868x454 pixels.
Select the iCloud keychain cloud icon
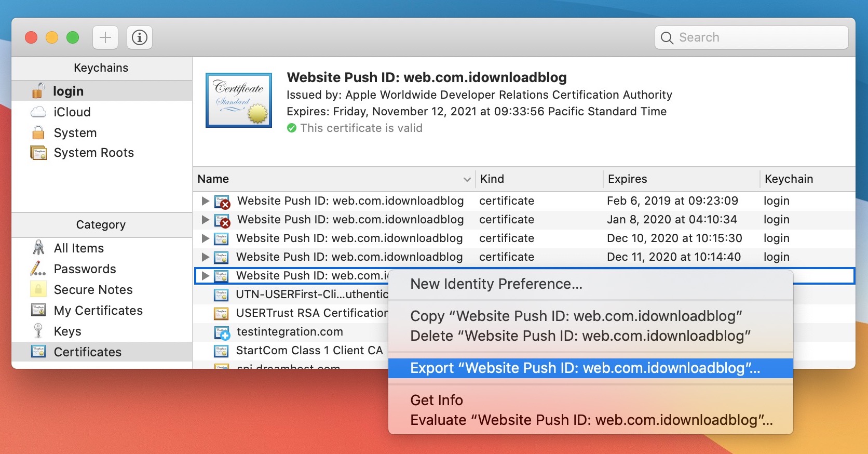[38, 112]
